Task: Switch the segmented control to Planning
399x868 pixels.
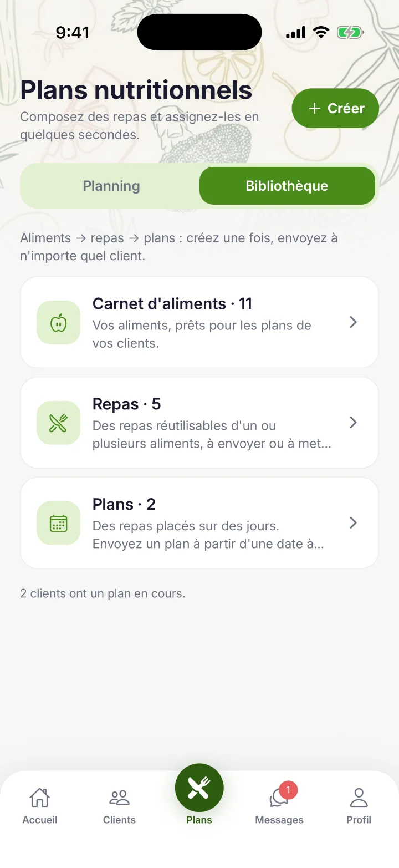Action: click(111, 186)
